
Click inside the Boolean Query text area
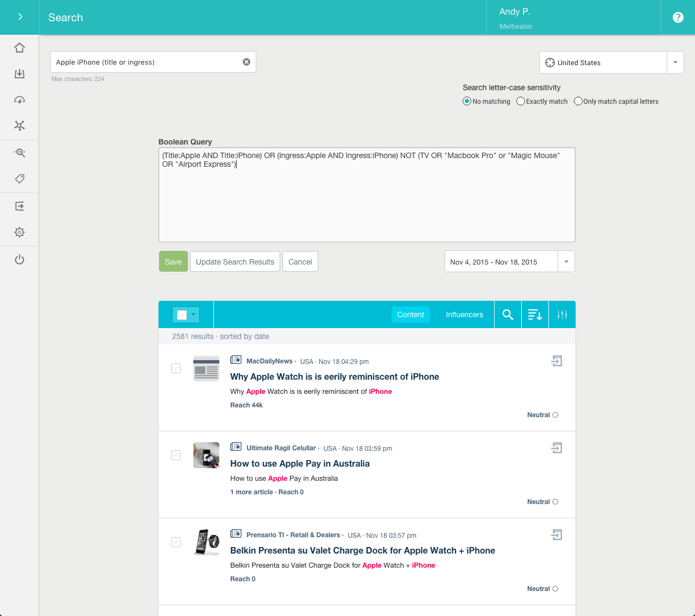click(367, 195)
